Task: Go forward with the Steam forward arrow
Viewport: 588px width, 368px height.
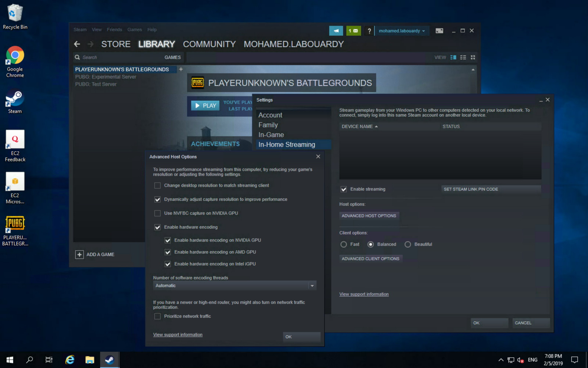Action: [90, 44]
